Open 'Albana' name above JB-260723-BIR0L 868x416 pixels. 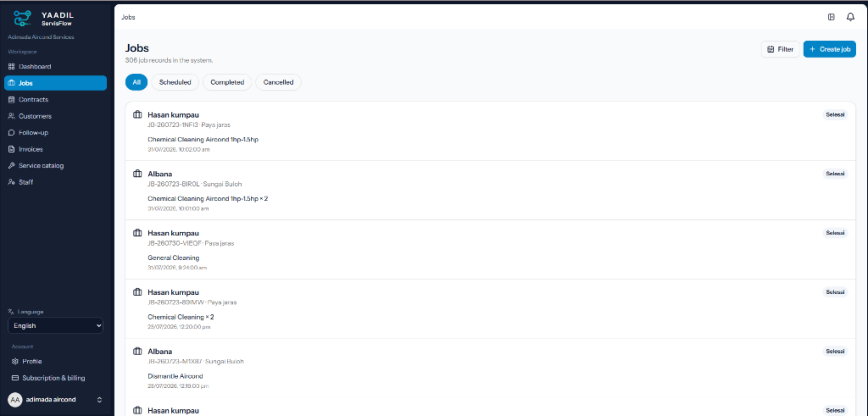point(160,174)
